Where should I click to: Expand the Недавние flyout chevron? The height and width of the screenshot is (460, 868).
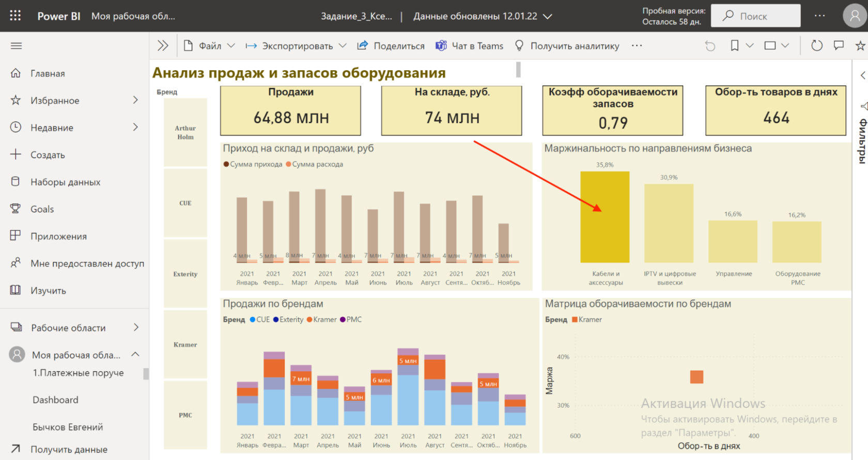(135, 127)
